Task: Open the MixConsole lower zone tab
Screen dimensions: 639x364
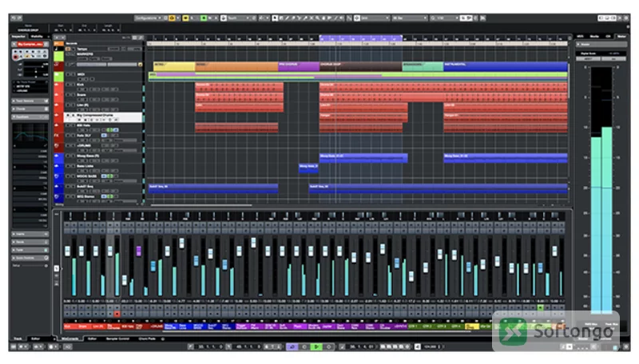Action: [x=69, y=338]
